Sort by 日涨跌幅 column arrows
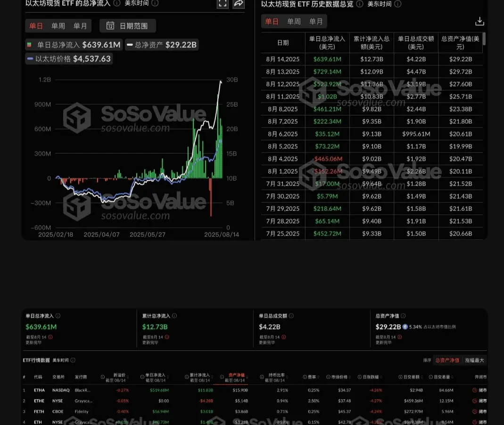The width and height of the screenshot is (504, 425). pyautogui.click(x=381, y=377)
